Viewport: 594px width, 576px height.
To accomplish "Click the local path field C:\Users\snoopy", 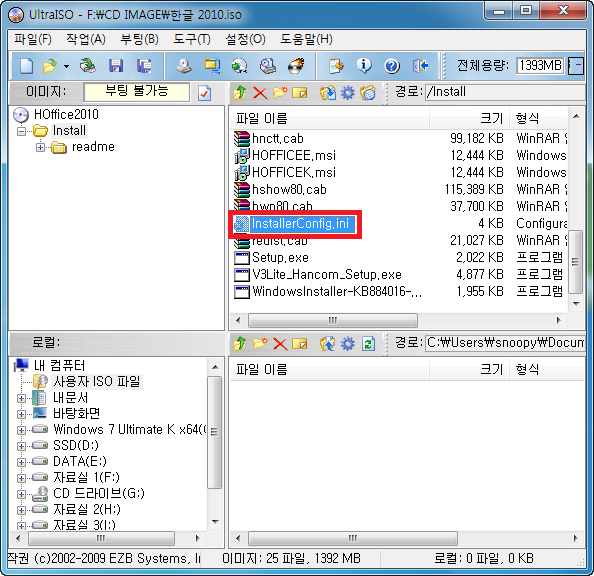I will click(505, 343).
